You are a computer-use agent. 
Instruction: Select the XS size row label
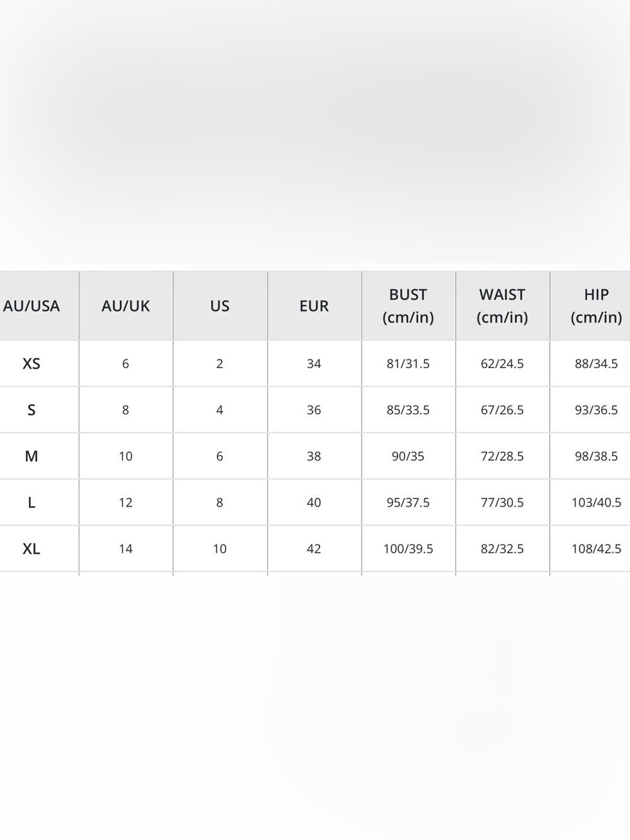[31, 364]
